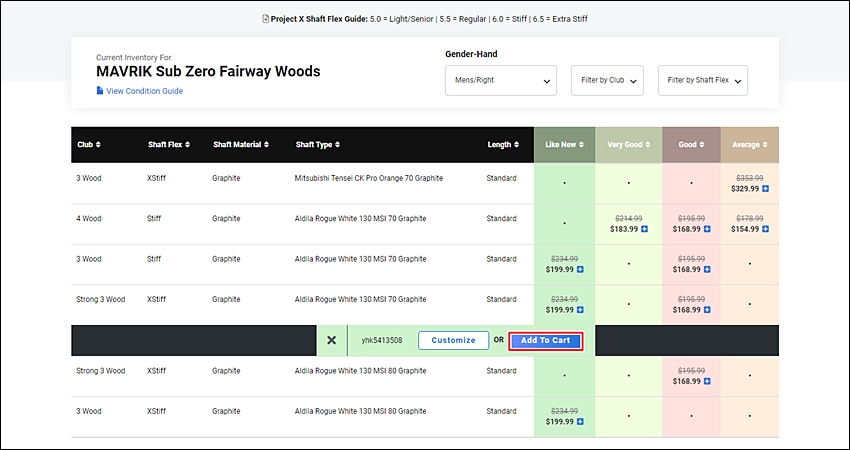
Task: Click struck-through $214.99 original price
Action: click(x=629, y=218)
